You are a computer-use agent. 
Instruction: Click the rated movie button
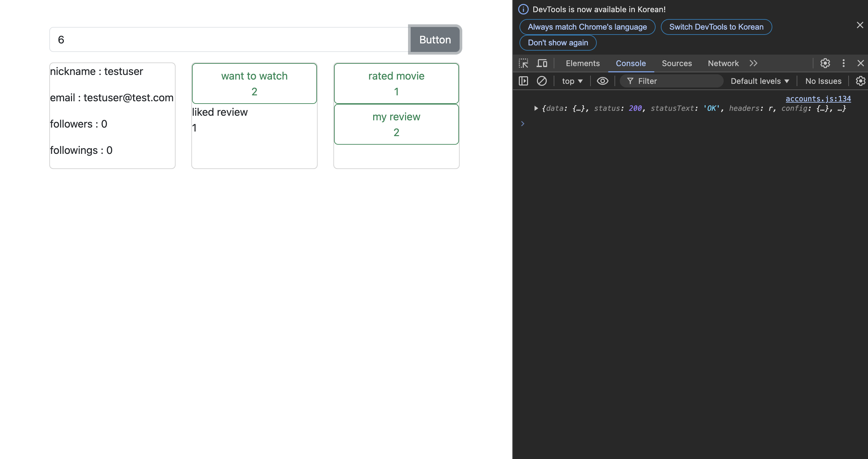pyautogui.click(x=396, y=84)
